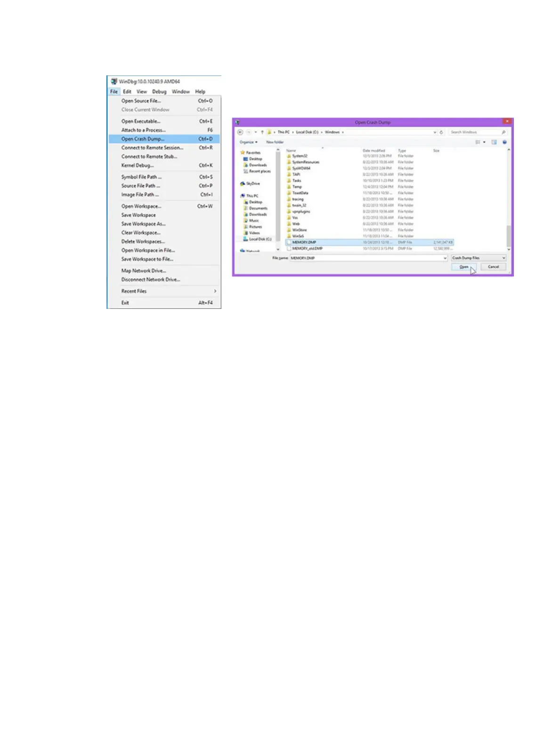
Task: Open the Edit menu
Action: pyautogui.click(x=127, y=91)
